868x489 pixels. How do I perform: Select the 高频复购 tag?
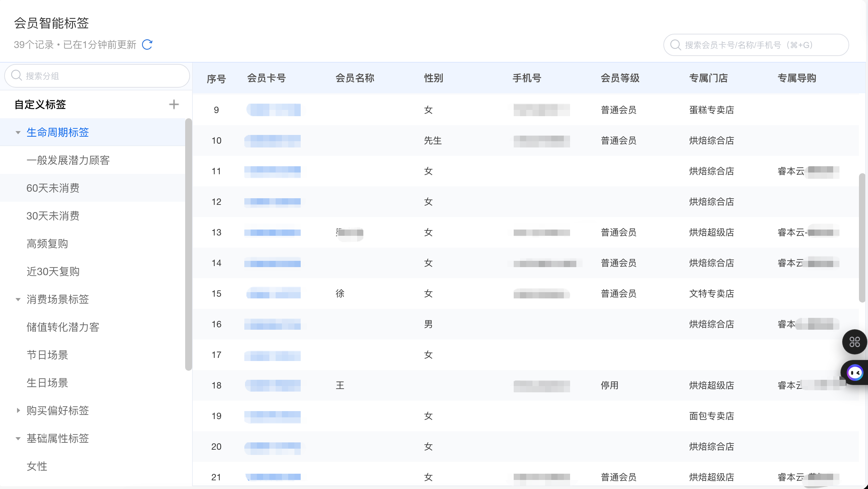click(47, 244)
